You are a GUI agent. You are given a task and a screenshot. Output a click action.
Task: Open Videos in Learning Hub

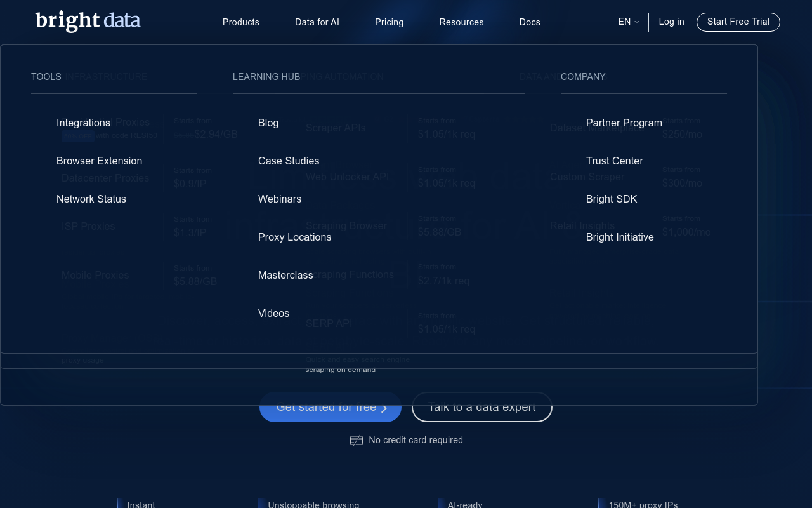point(273,313)
